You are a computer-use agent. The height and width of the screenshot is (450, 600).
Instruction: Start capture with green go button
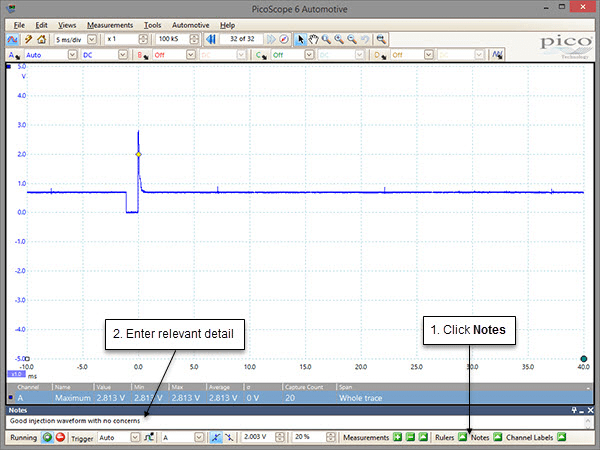click(x=47, y=437)
